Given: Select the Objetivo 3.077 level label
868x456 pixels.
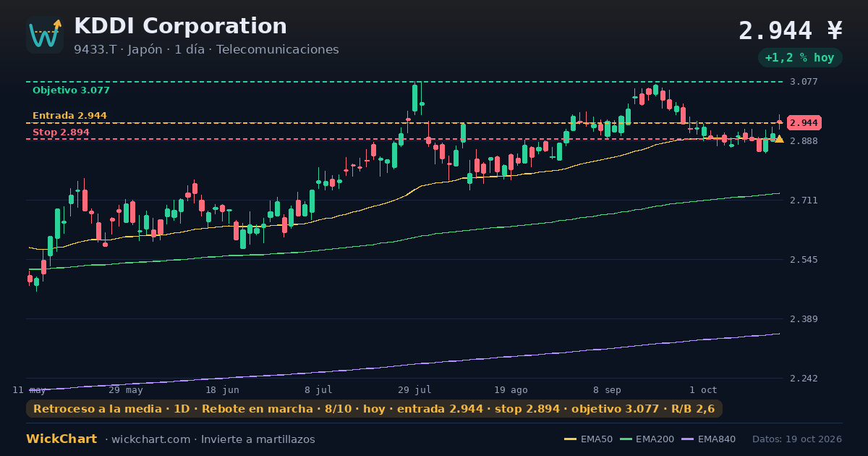Looking at the screenshot, I should point(71,90).
